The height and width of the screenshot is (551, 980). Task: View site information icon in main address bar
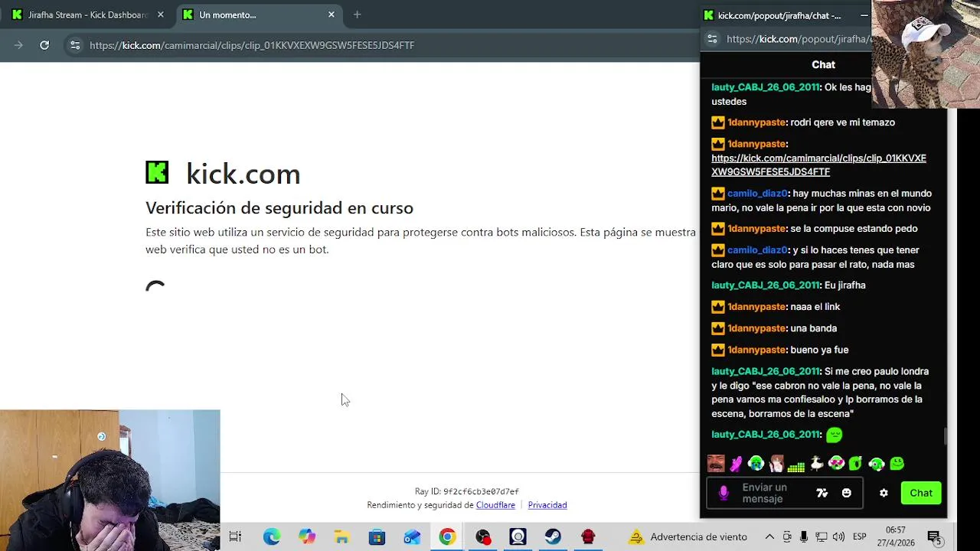[75, 45]
